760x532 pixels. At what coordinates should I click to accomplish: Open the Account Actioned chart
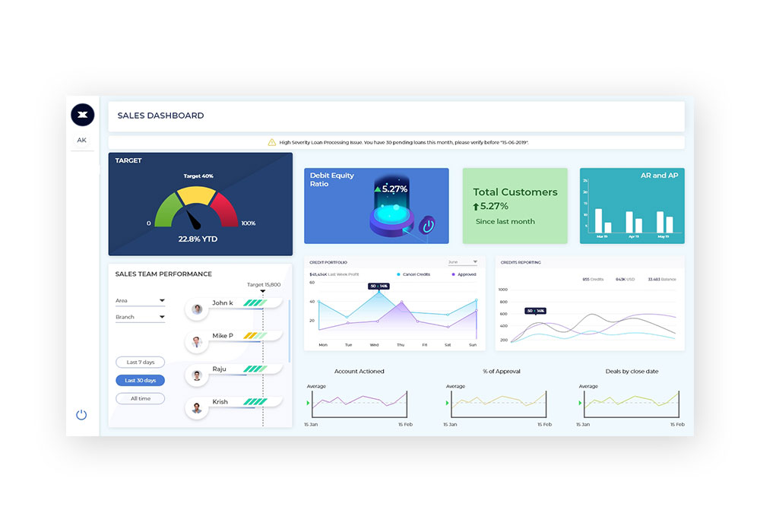click(x=359, y=404)
